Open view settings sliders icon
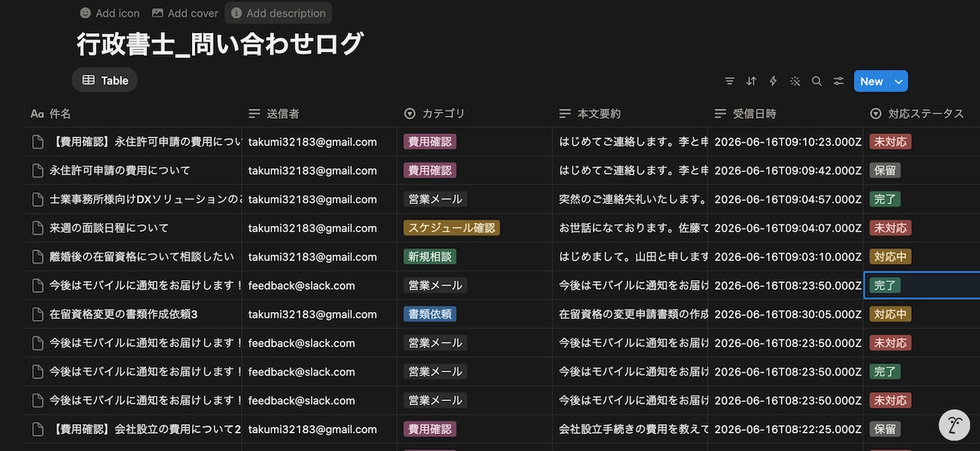This screenshot has width=980, height=451. tap(838, 81)
